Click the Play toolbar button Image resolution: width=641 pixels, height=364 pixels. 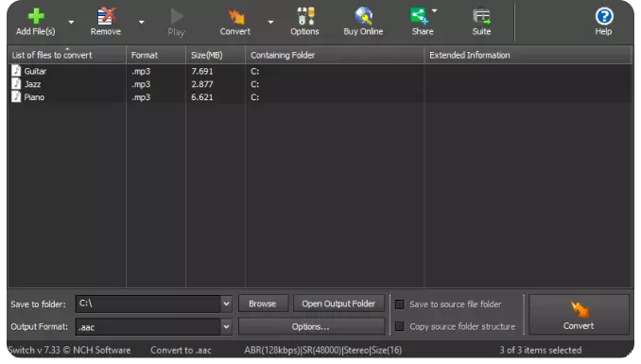click(x=177, y=22)
